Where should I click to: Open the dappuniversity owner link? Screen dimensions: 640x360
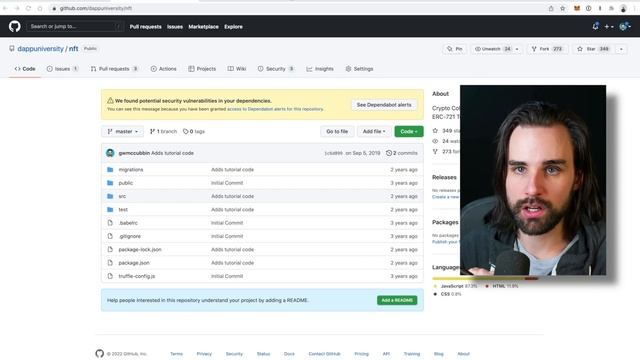tap(40, 49)
